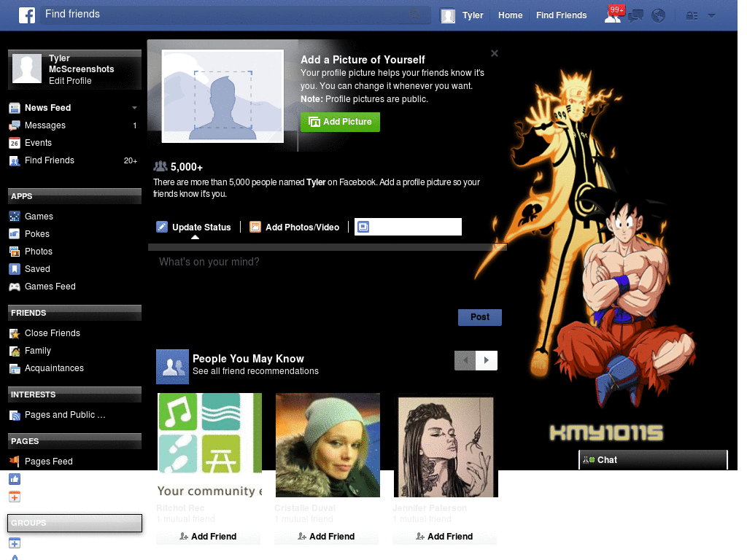
Task: Toggle the photo attachment icon beside the divider
Action: 363,227
